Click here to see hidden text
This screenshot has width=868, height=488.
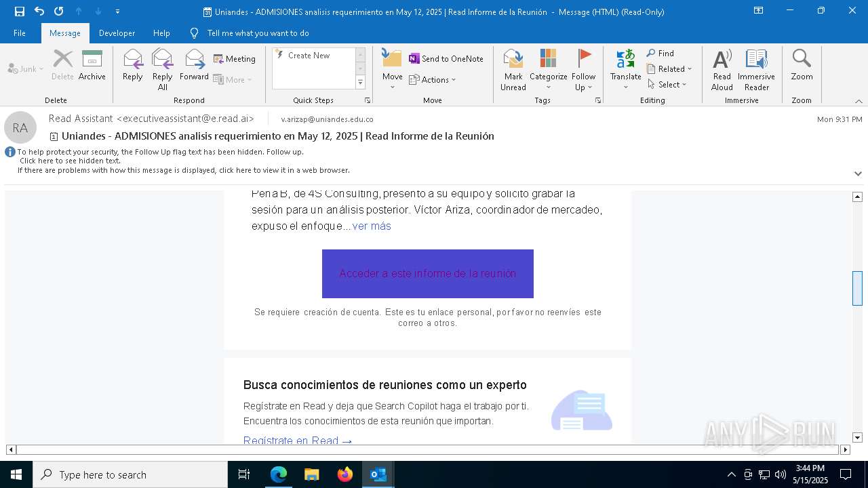(70, 161)
